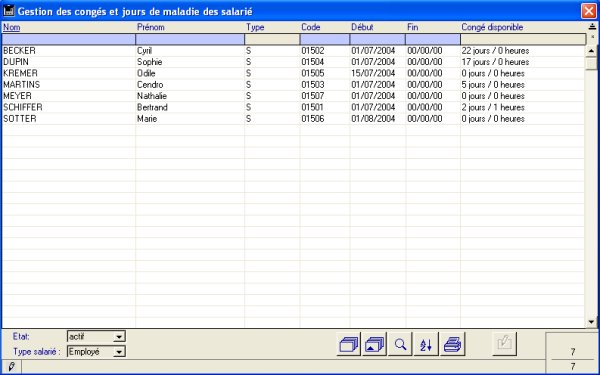Click the Fin column header
Screen dimensions: 600x375
tap(412, 27)
